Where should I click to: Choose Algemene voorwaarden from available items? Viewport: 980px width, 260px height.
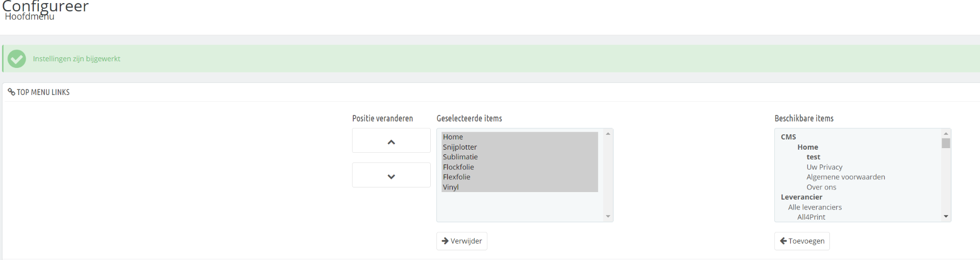pyautogui.click(x=846, y=177)
